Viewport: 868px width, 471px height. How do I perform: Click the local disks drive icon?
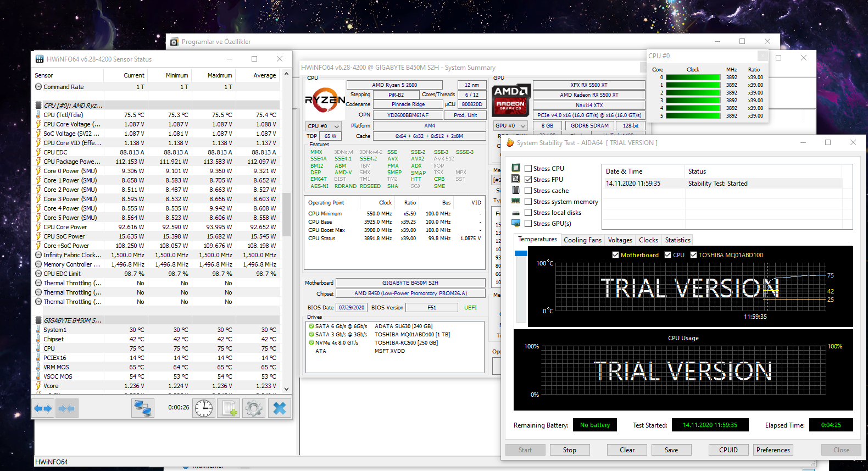(516, 213)
